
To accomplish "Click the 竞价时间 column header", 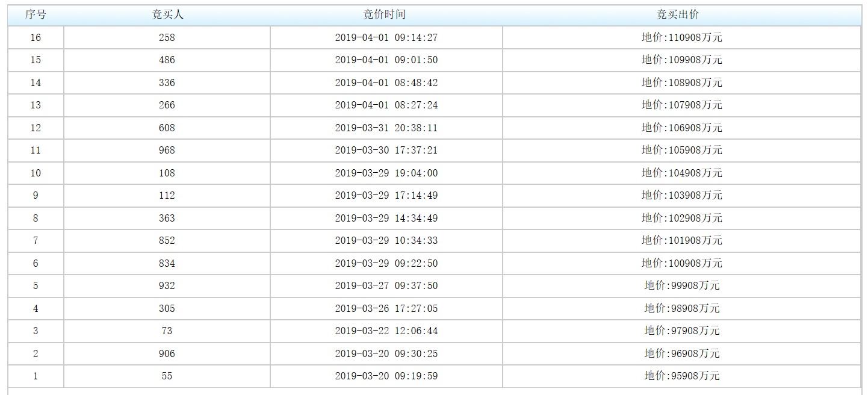I will 386,15.
